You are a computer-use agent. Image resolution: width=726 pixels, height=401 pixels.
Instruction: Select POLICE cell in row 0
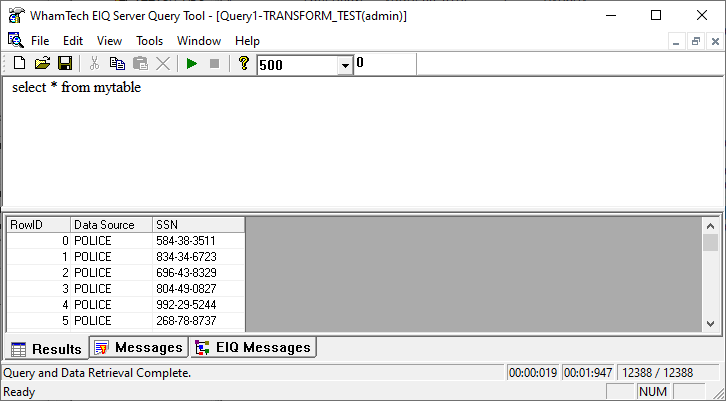tap(112, 241)
